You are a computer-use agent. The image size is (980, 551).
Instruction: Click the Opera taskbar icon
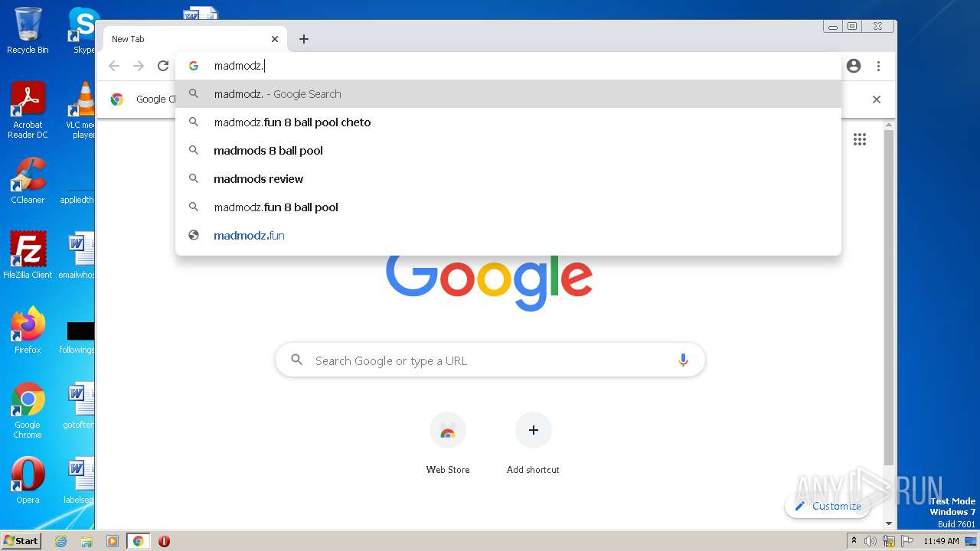coord(164,541)
